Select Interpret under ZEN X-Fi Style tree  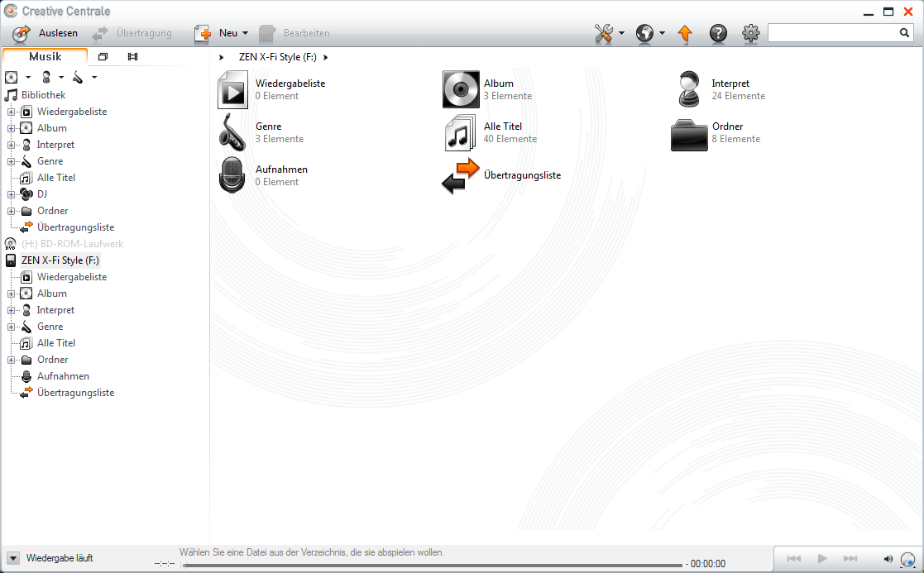coord(55,310)
